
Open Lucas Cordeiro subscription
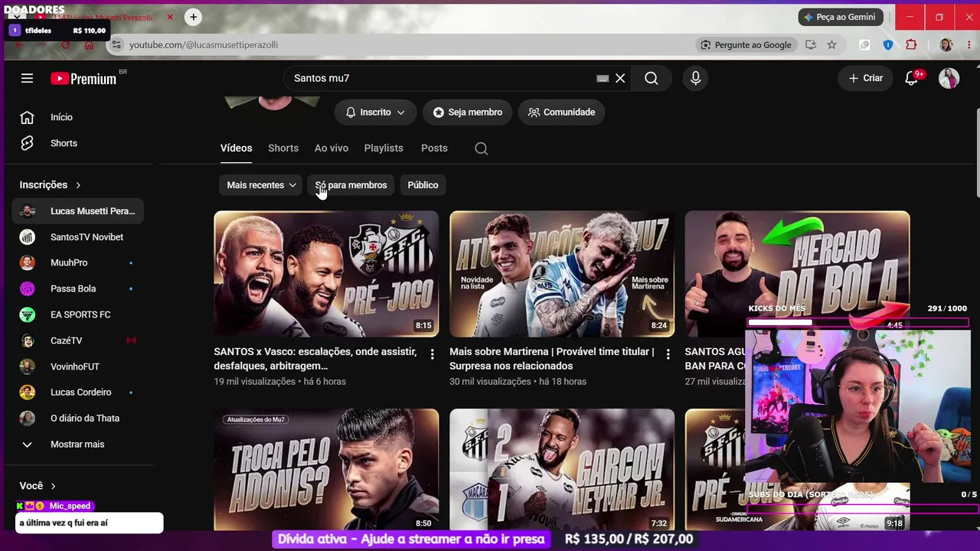pos(77,393)
